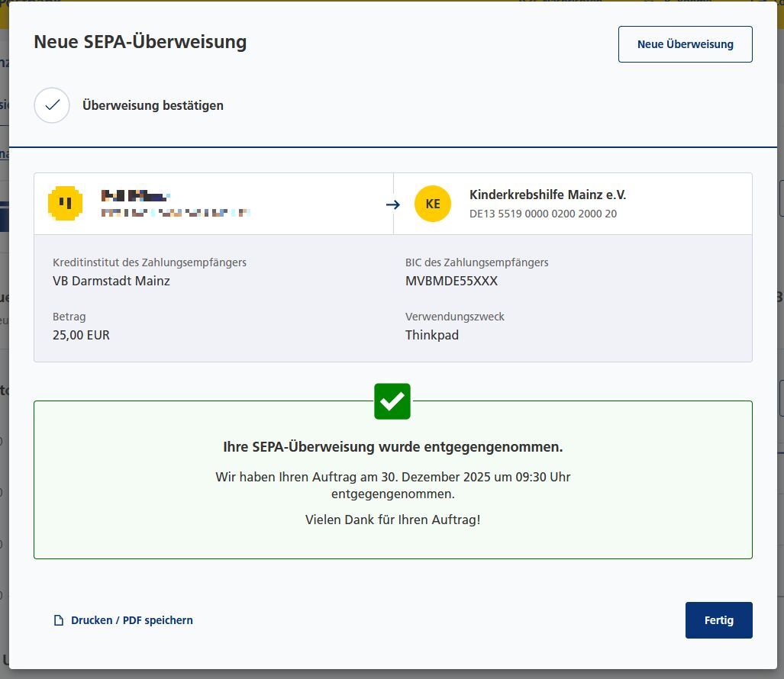Click the Neue SEPA-Überweisung dialog title
784x679 pixels.
coord(140,41)
